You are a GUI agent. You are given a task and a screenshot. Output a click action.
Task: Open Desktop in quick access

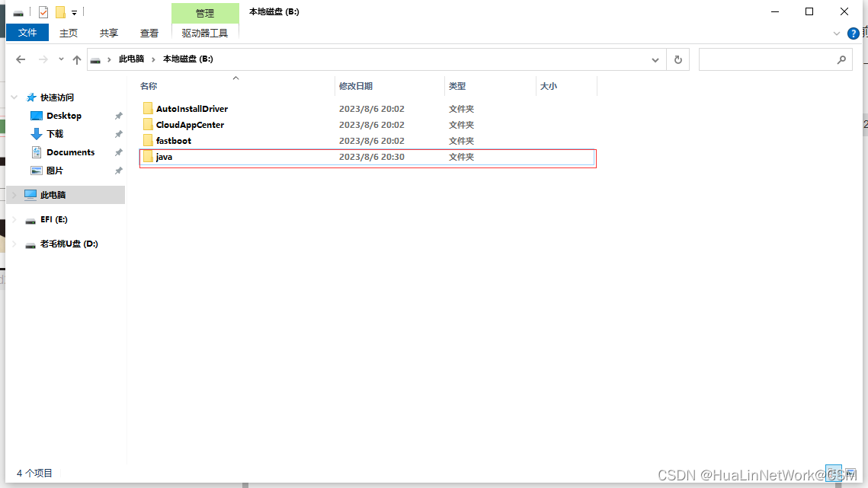click(64, 116)
